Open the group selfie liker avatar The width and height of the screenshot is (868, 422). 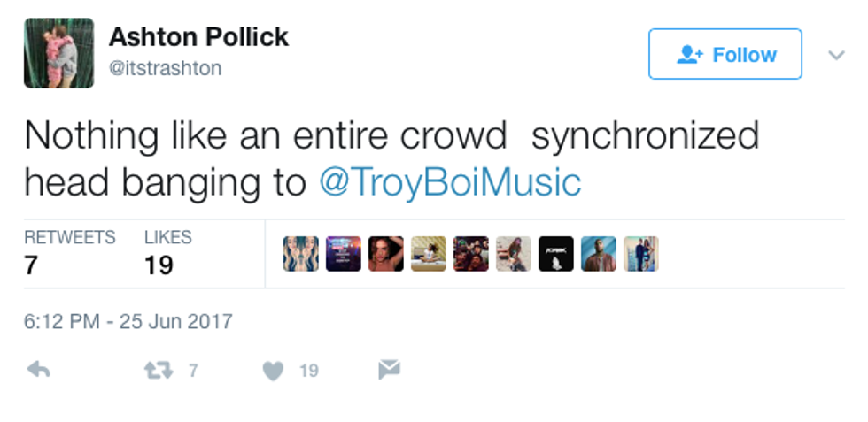pyautogui.click(x=471, y=254)
